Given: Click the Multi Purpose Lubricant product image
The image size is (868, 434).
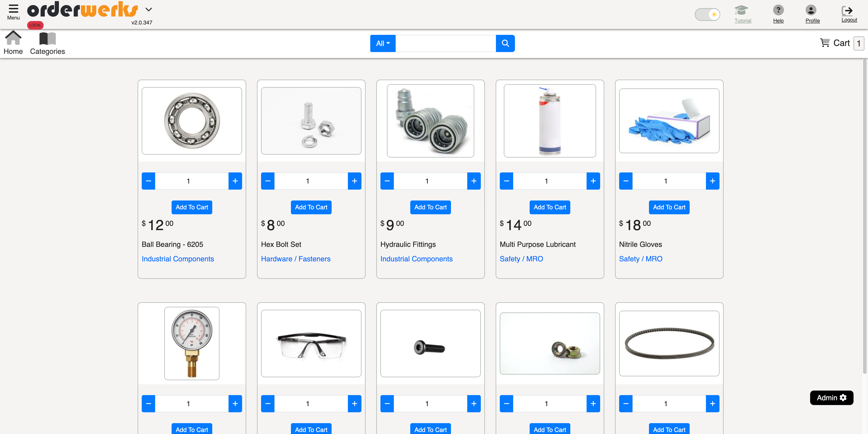Looking at the screenshot, I should coord(550,121).
